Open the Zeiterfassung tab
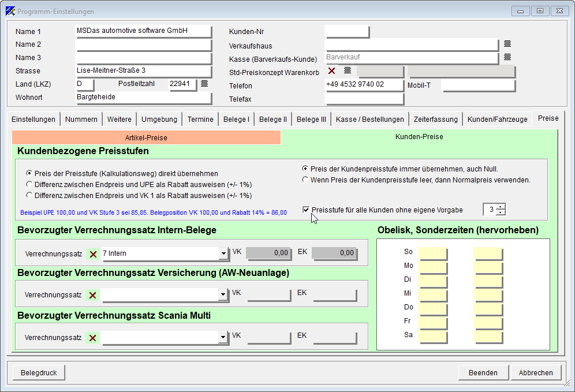 [436, 119]
